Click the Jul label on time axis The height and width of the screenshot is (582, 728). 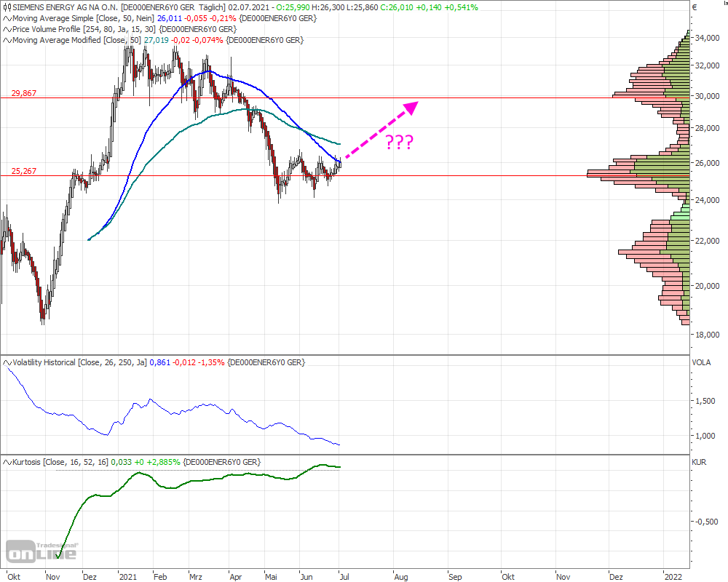[x=344, y=577]
